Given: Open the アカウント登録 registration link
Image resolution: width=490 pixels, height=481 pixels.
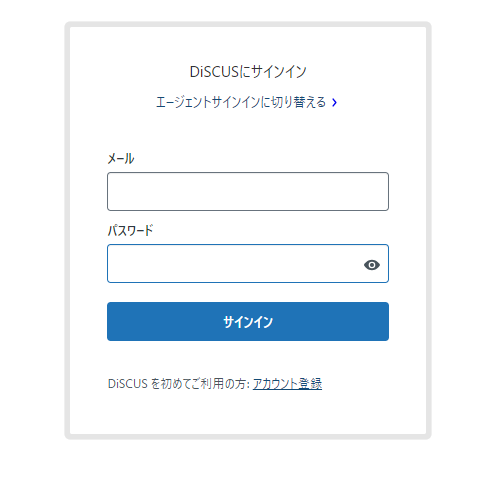Looking at the screenshot, I should click(x=287, y=384).
